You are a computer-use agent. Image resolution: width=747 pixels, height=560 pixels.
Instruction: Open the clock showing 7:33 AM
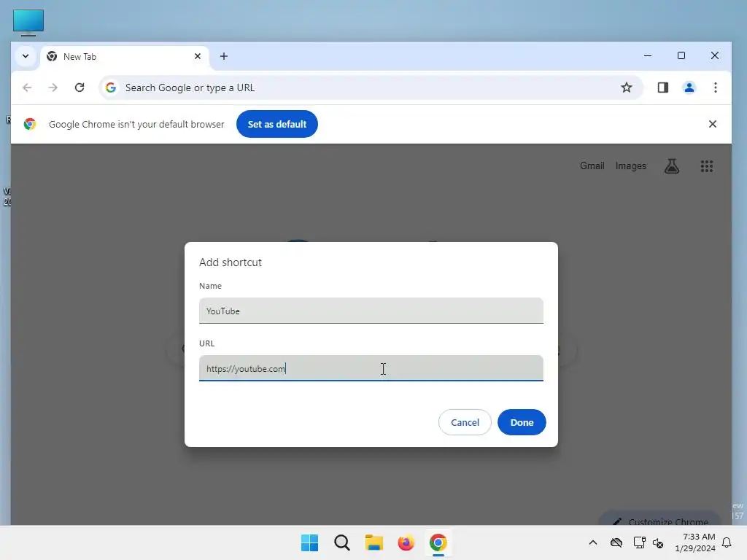point(695,542)
